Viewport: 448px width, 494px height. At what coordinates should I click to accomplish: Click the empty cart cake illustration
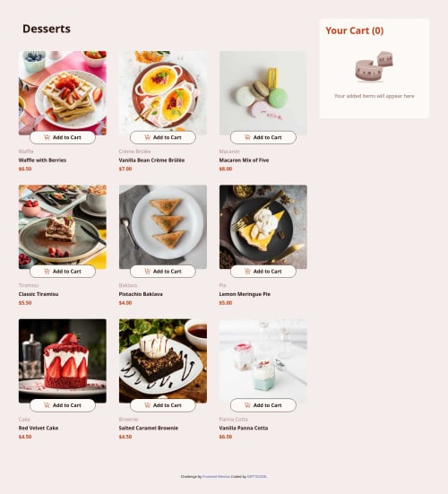[x=374, y=66]
